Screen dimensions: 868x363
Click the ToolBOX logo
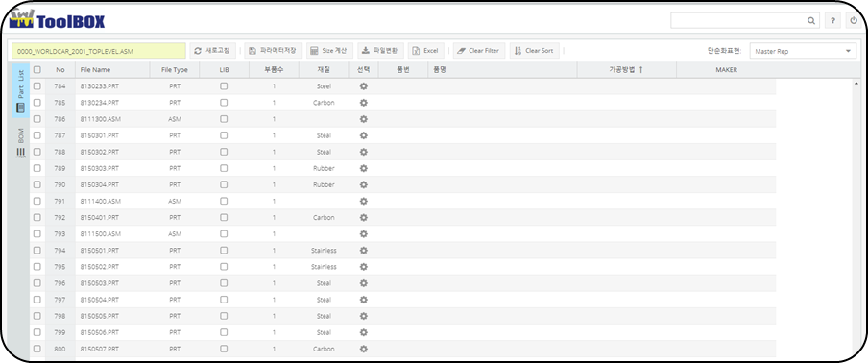click(57, 20)
